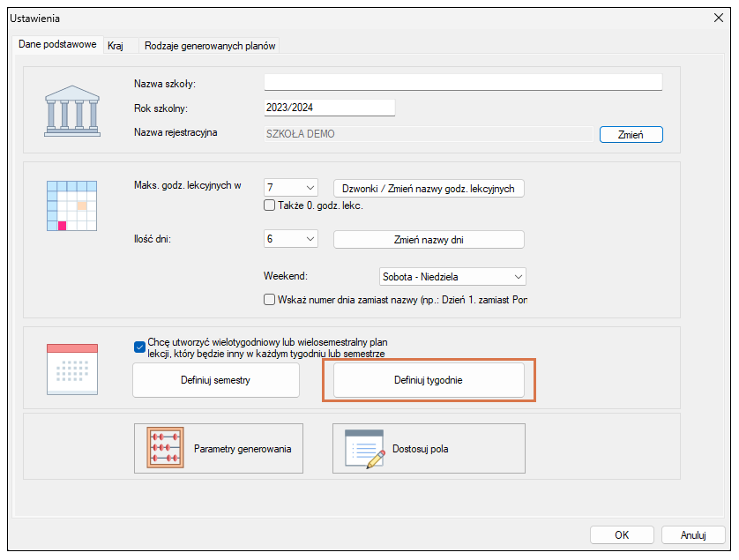Switch to the Kraj tab
739x560 pixels.
[x=116, y=45]
